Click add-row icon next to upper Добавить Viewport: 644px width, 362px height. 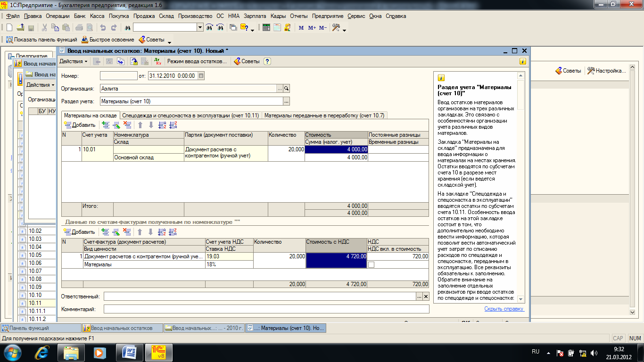105,125
